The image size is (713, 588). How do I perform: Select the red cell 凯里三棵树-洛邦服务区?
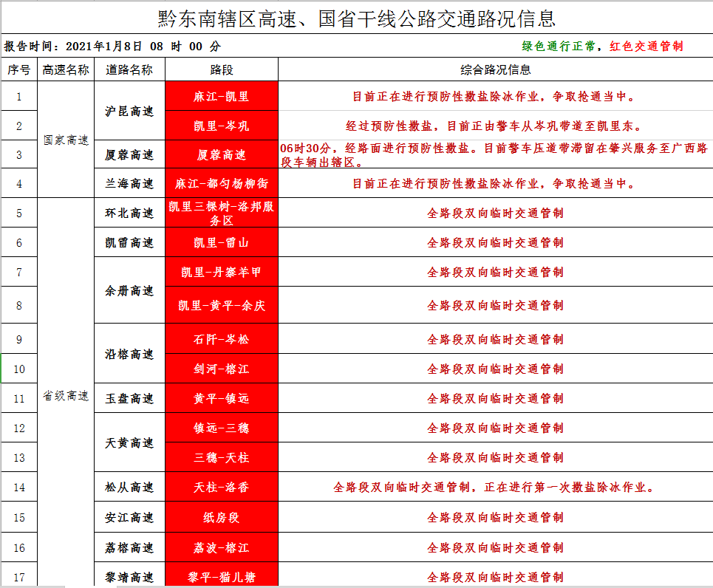point(222,213)
